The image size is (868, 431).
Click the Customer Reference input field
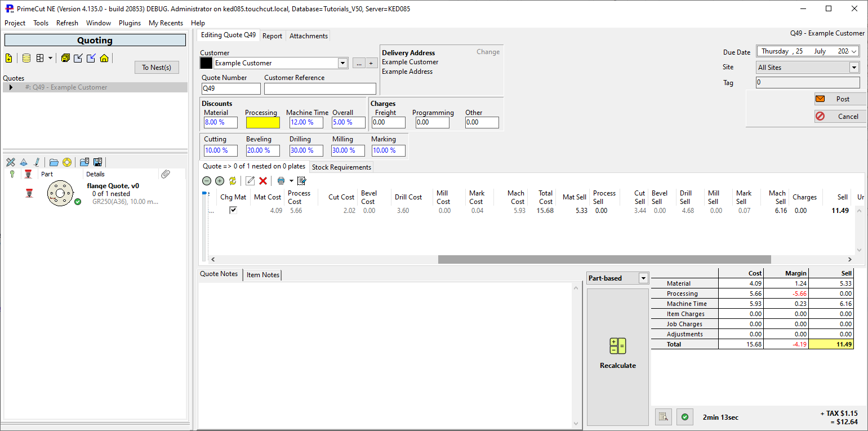tap(320, 89)
